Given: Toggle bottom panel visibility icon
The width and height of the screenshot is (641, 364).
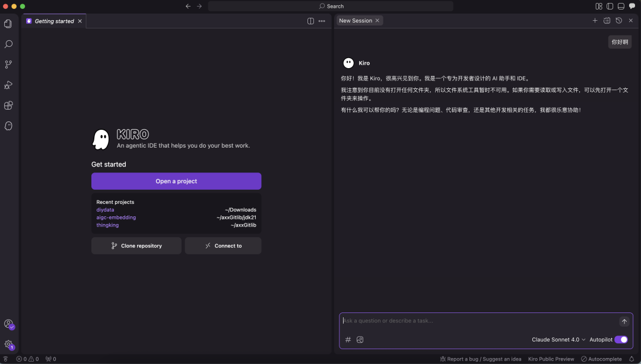Looking at the screenshot, I should (x=621, y=6).
